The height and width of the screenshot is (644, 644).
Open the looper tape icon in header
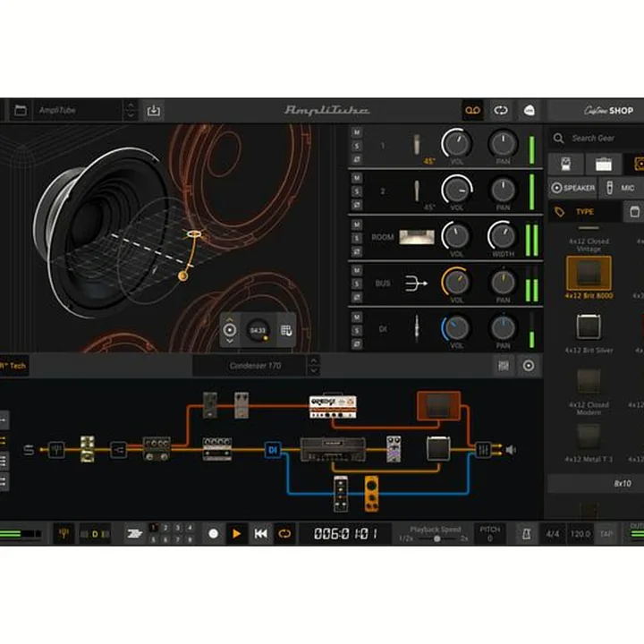[472, 110]
